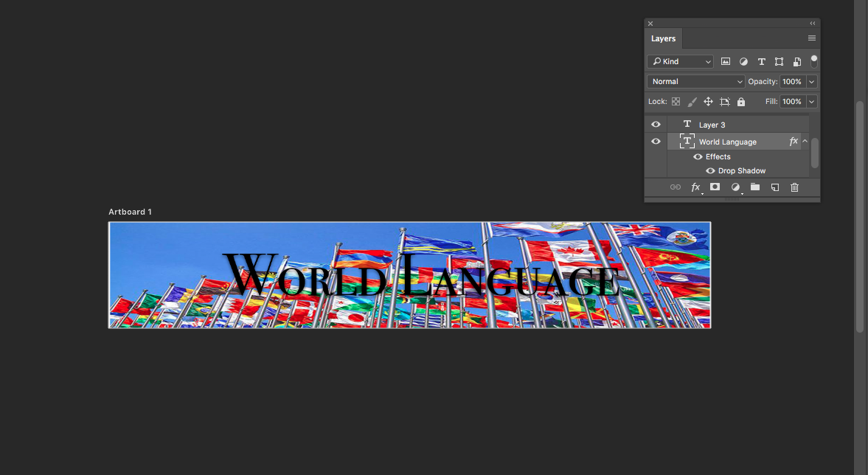The image size is (868, 475).
Task: Lock image pixels with the brush icon
Action: coord(692,102)
